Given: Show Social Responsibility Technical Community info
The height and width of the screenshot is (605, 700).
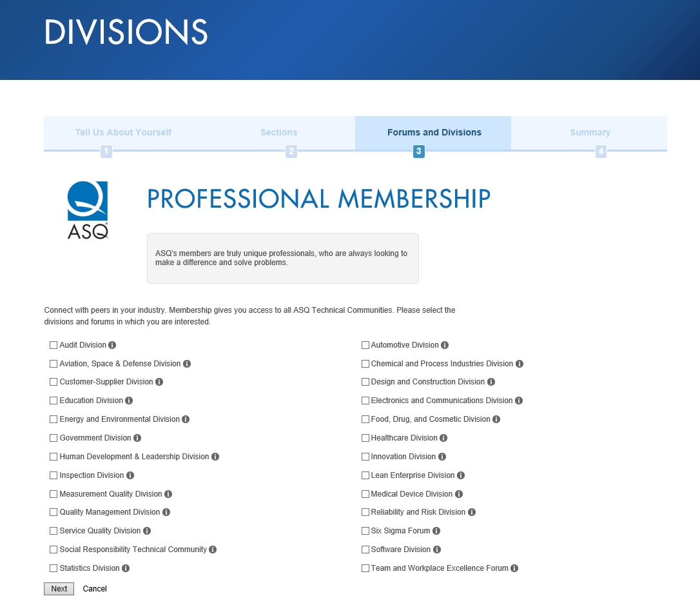Looking at the screenshot, I should point(213,550).
